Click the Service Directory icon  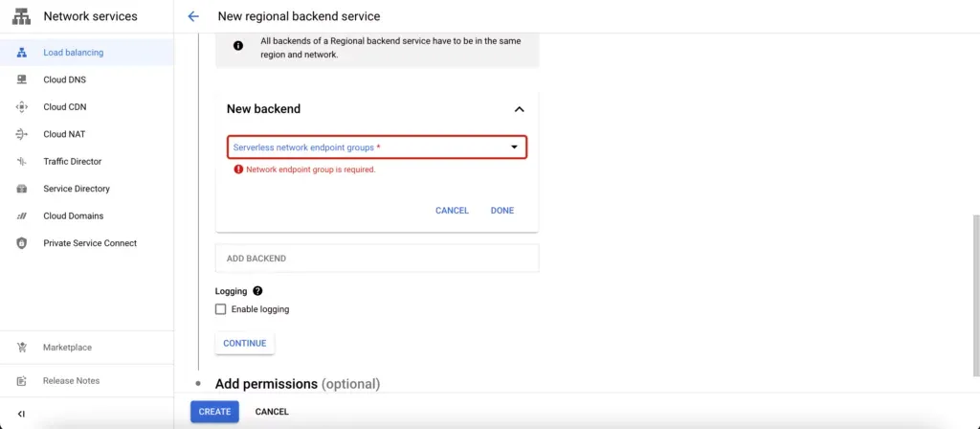[21, 189]
